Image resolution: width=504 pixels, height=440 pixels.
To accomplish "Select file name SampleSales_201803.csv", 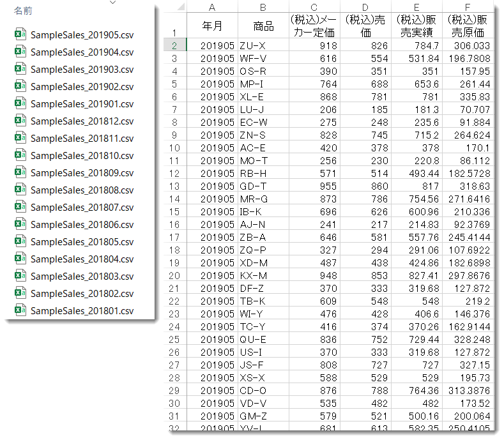I will coord(82,277).
